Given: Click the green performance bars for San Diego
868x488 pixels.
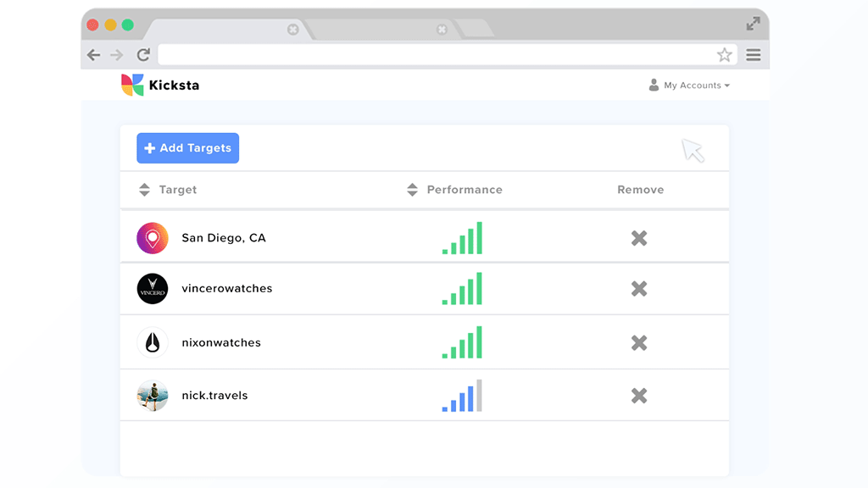Looking at the screenshot, I should [463, 239].
